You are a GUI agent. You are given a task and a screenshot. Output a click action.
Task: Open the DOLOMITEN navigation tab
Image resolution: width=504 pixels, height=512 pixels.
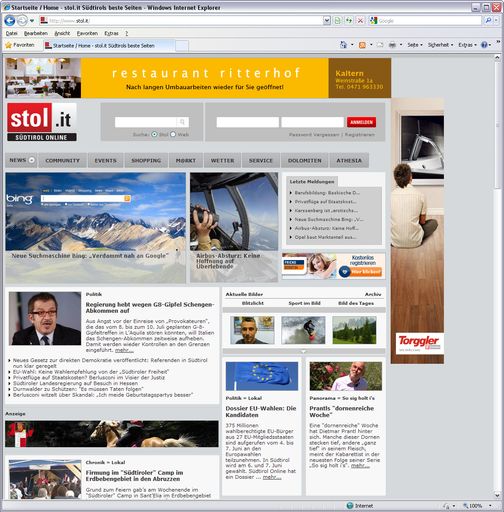coord(305,160)
